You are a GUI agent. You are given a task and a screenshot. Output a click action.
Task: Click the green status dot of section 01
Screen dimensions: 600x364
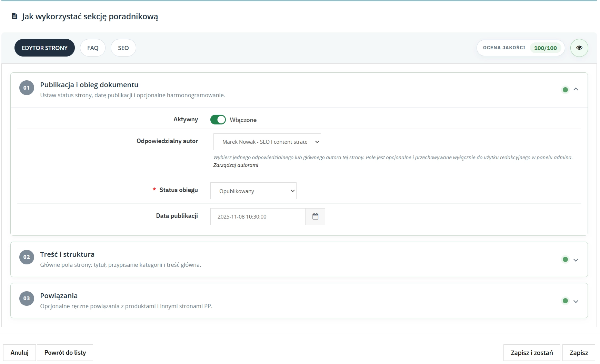point(565,90)
